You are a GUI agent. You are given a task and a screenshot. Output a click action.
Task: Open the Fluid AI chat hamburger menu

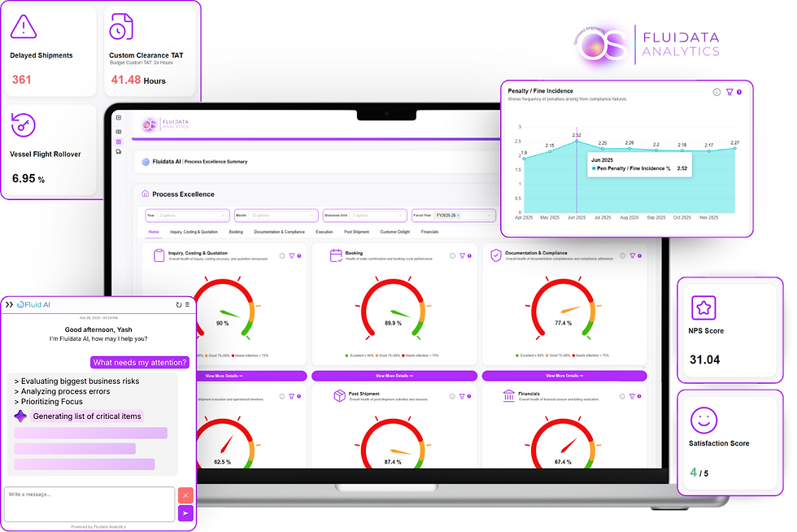click(x=187, y=305)
